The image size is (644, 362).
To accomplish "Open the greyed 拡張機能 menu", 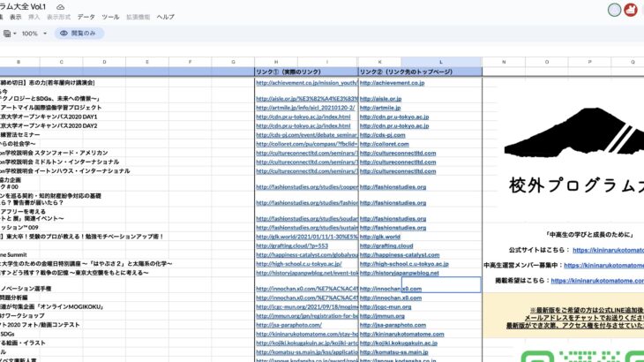I will point(138,17).
